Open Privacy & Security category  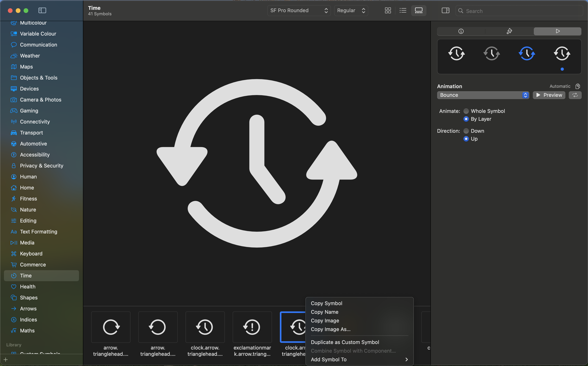[41, 166]
